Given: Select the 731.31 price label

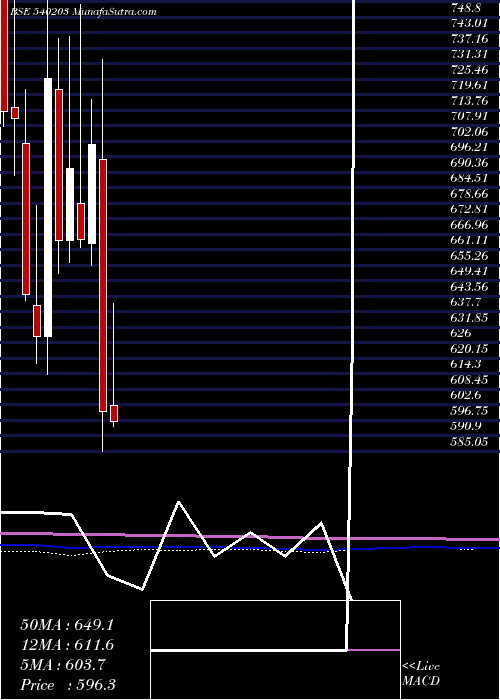Looking at the screenshot, I should 470,54.
